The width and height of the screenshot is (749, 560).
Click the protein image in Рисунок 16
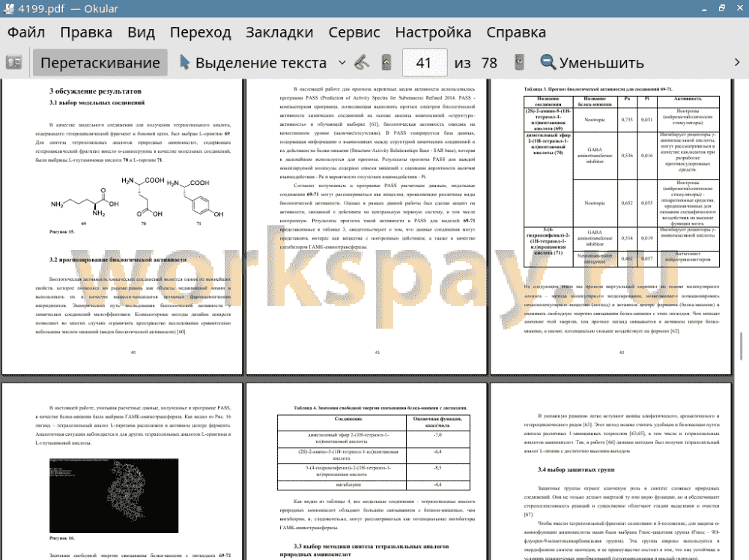[x=114, y=496]
